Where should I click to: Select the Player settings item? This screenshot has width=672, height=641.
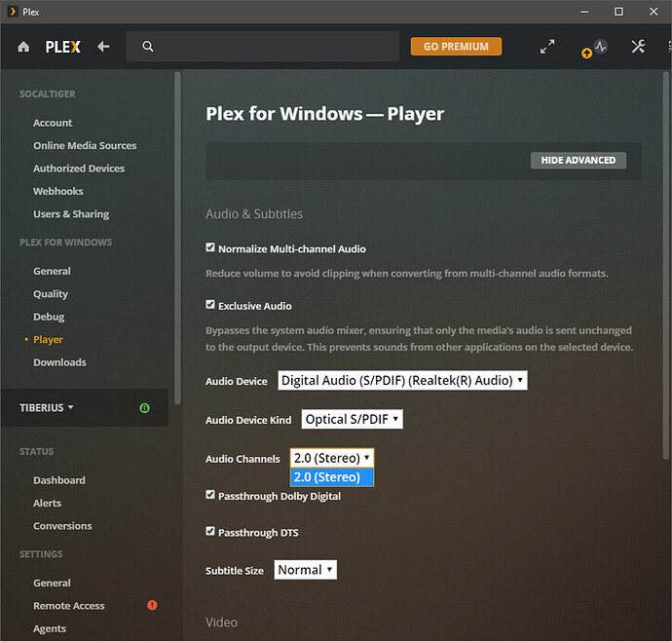tap(48, 340)
